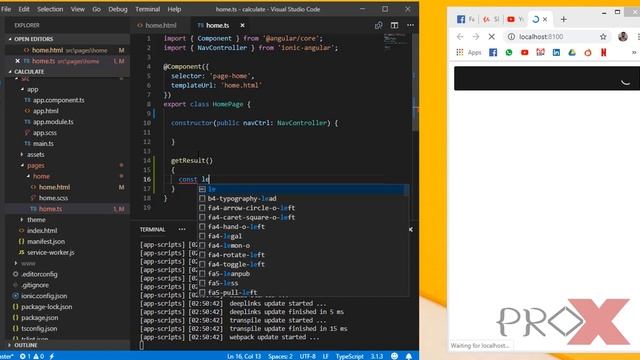Choose fa5-leanpub suggestion
Screen dimensions: 640x360
[x=302, y=274]
